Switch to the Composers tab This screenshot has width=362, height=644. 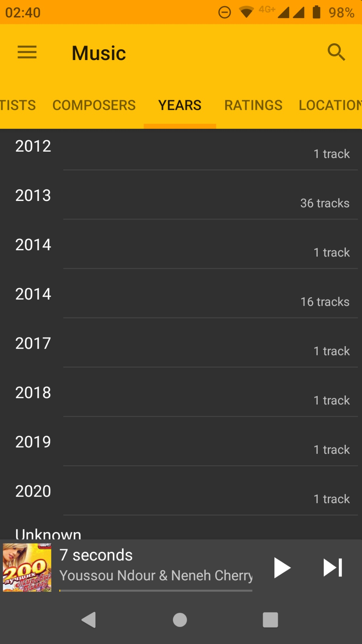[94, 105]
